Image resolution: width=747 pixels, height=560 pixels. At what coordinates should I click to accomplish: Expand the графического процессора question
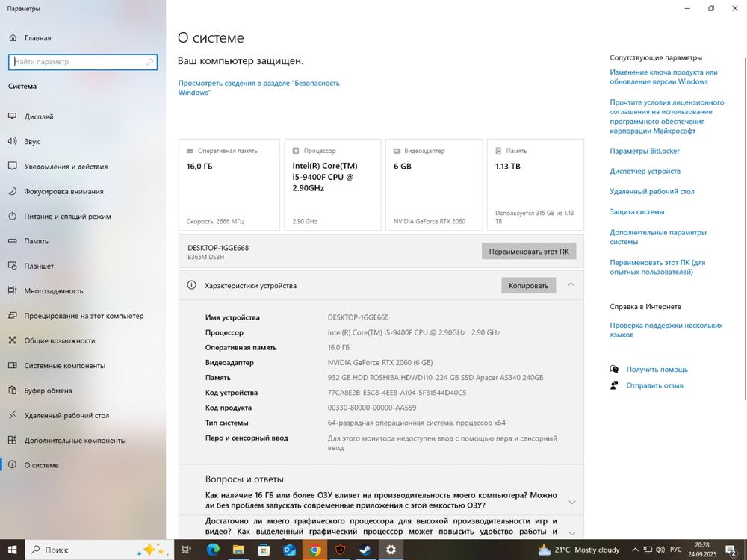[572, 533]
